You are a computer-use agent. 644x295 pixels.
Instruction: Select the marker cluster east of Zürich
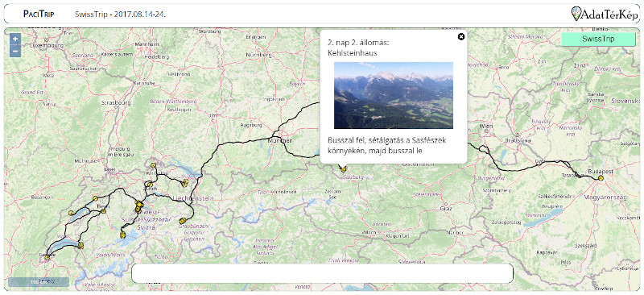coord(185,182)
